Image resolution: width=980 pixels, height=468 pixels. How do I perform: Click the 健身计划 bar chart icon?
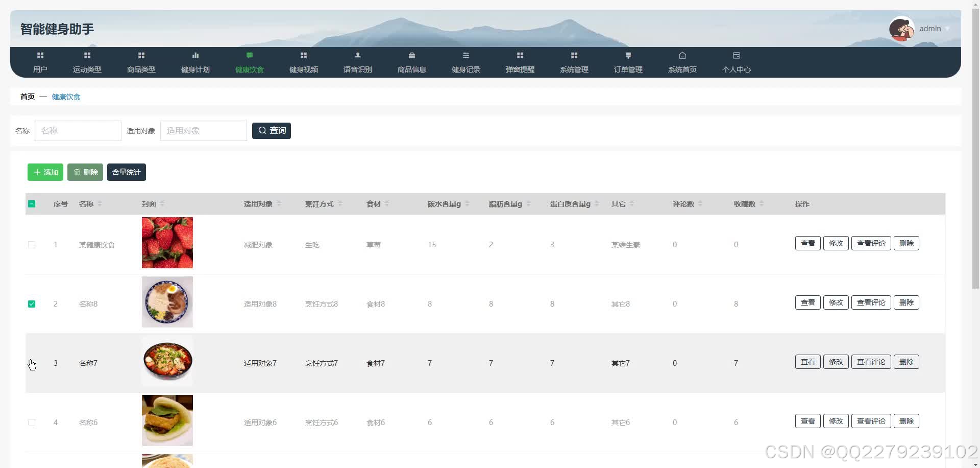195,55
